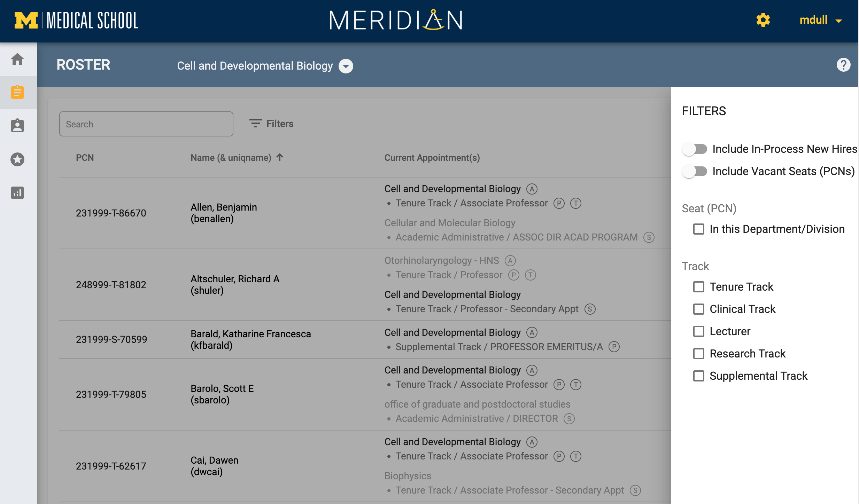Open the roster clipboard sidebar icon
This screenshot has width=859, height=504.
point(17,92)
